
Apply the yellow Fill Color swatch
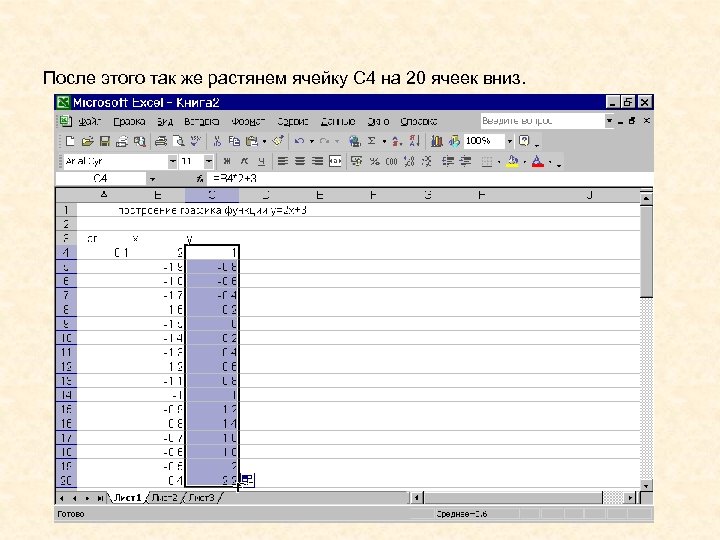(513, 161)
